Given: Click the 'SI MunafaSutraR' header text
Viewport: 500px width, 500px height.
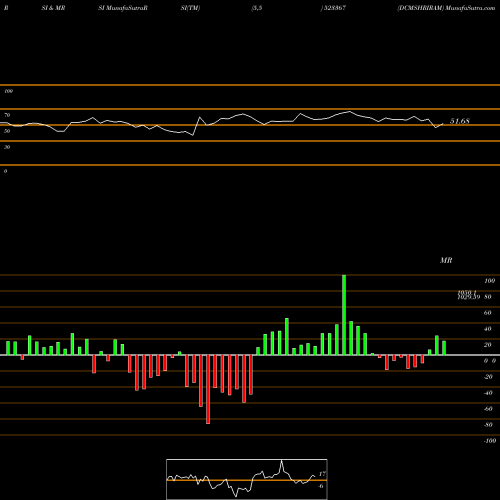Looking at the screenshot, I should [x=123, y=8].
